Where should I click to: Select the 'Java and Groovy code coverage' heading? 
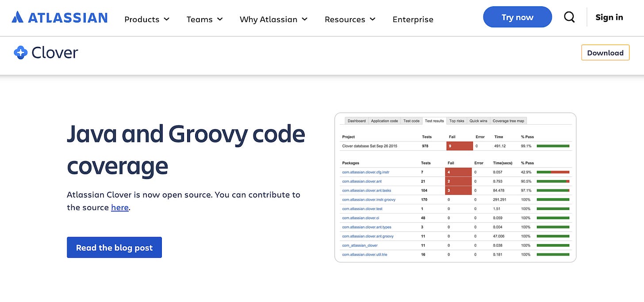(186, 150)
